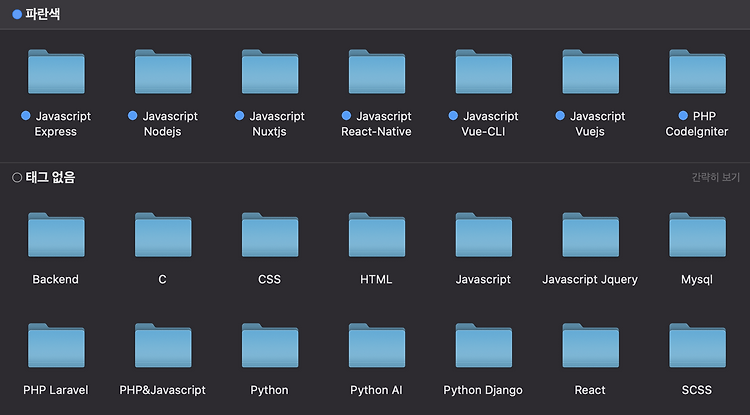Image resolution: width=750 pixels, height=415 pixels.
Task: Click blue tag dot on Javascript Express
Action: click(x=26, y=116)
